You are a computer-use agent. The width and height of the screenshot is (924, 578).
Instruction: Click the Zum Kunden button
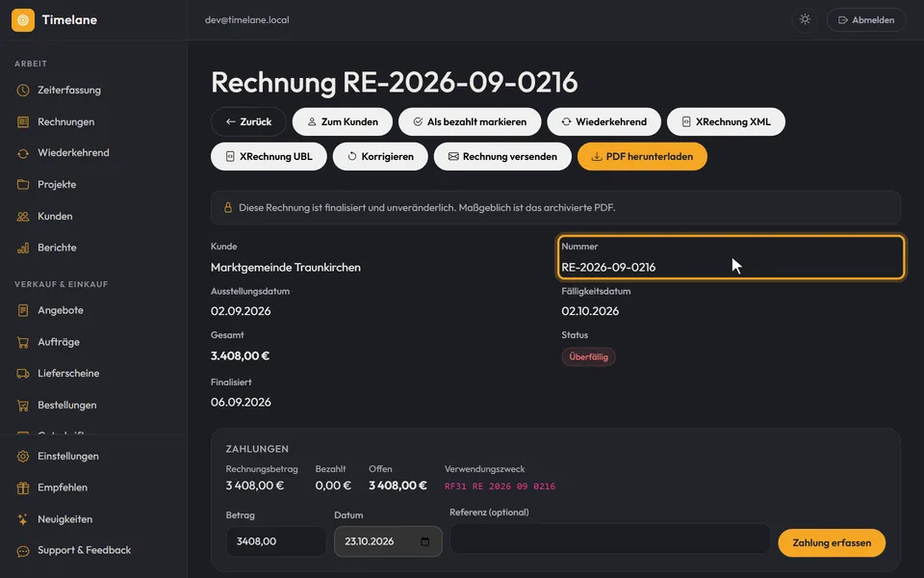(343, 122)
